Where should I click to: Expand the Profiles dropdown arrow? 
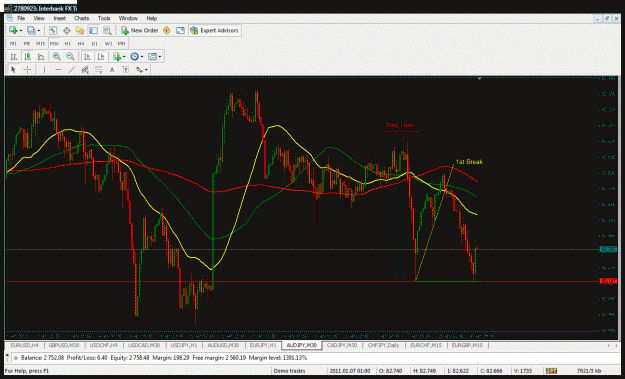point(39,30)
